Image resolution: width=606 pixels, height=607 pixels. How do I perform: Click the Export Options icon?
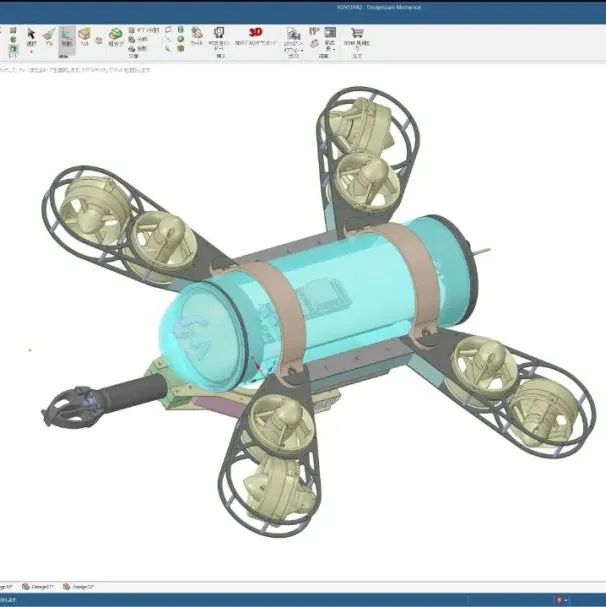pyautogui.click(x=294, y=34)
